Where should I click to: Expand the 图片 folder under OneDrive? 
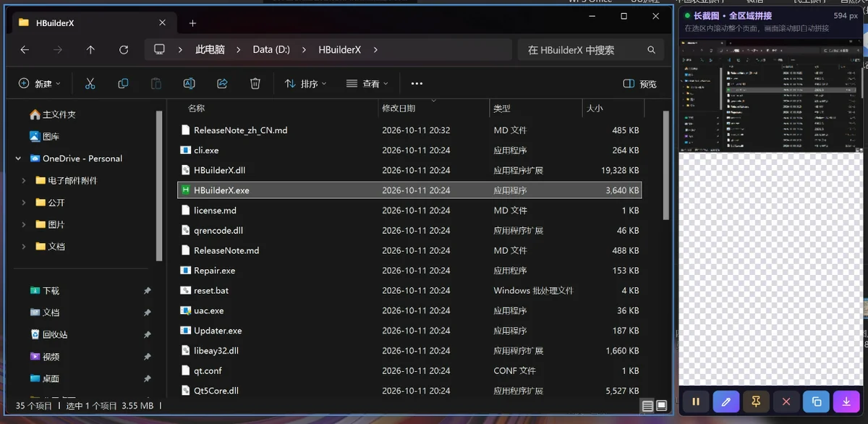24,224
